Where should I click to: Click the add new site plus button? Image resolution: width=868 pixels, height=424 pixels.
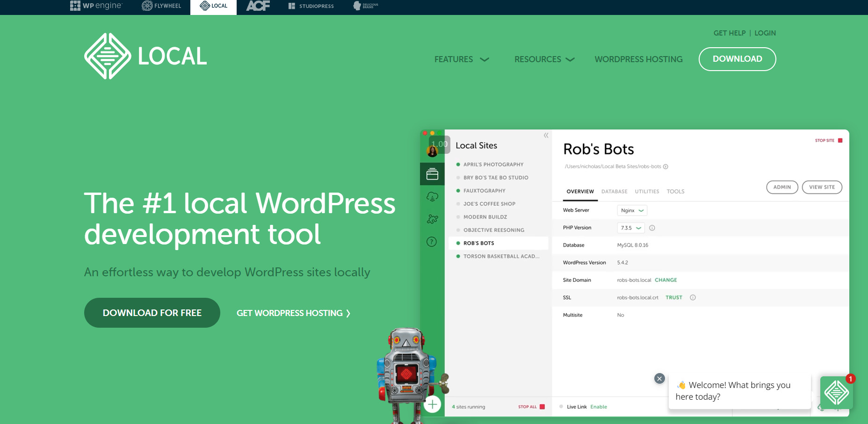point(433,404)
